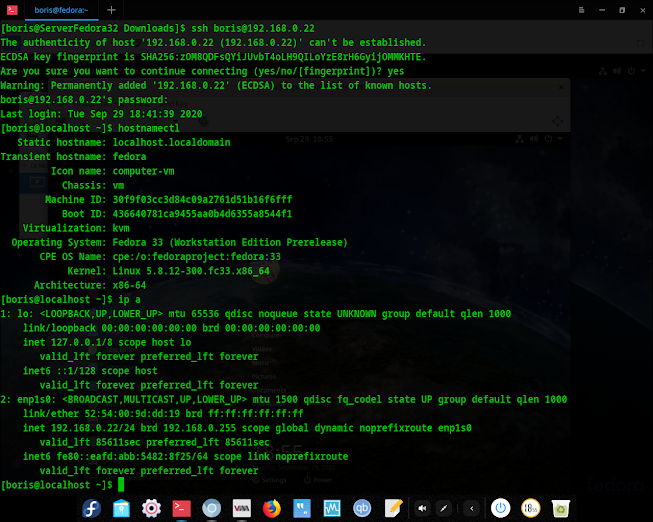Click the terminal app icon in title bar
The height and width of the screenshot is (522, 653).
(12, 10)
